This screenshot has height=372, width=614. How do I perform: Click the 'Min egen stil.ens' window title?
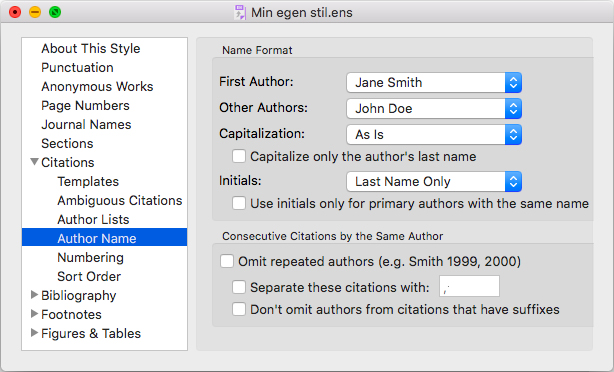tap(302, 13)
